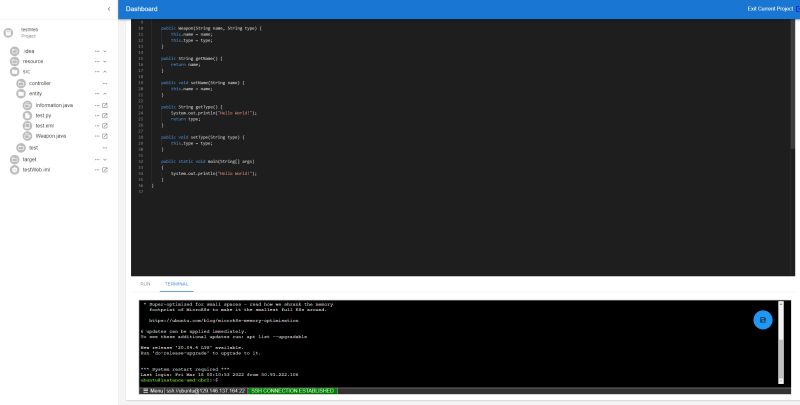800x405 pixels.
Task: Click the Weapon.java file icon
Action: coord(28,136)
